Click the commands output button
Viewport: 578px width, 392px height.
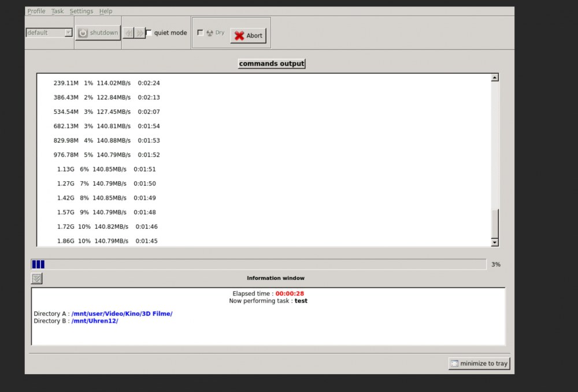click(x=272, y=64)
